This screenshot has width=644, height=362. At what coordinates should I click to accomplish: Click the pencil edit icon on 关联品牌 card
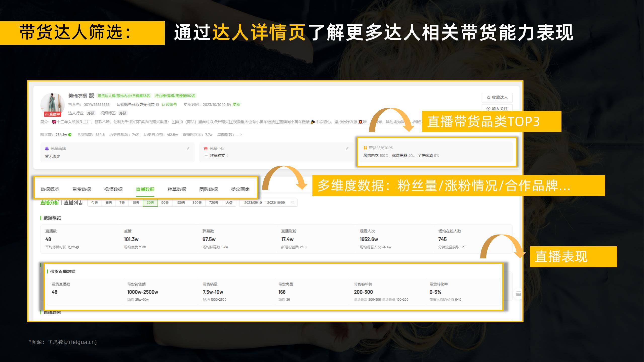click(188, 149)
